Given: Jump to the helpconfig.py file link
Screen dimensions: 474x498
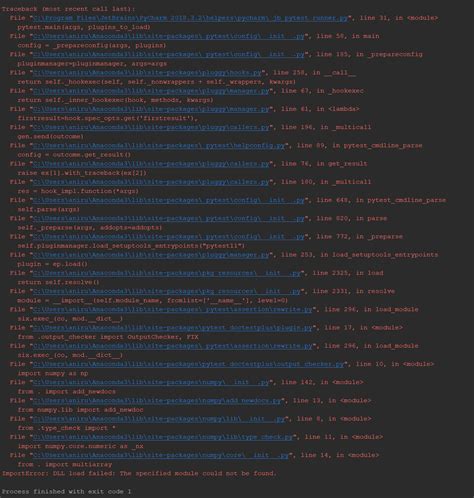Looking at the screenshot, I should [x=159, y=145].
